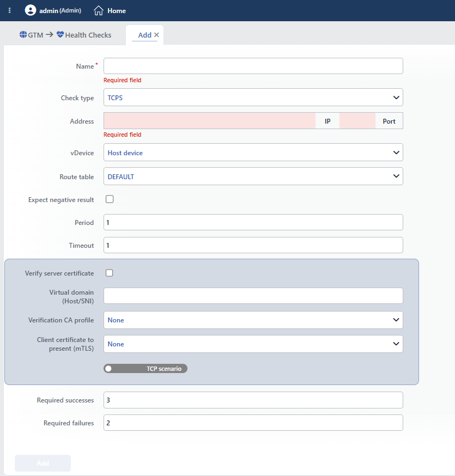Screen dimensions: 455x476
Task: Open the Check type dropdown showing TCPS
Action: (253, 97)
